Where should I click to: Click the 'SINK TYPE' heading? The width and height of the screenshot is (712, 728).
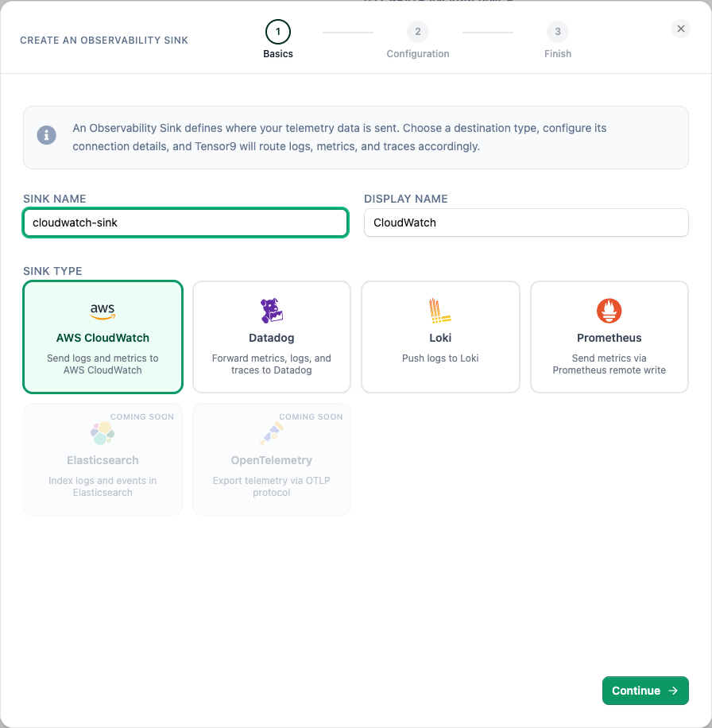click(52, 271)
